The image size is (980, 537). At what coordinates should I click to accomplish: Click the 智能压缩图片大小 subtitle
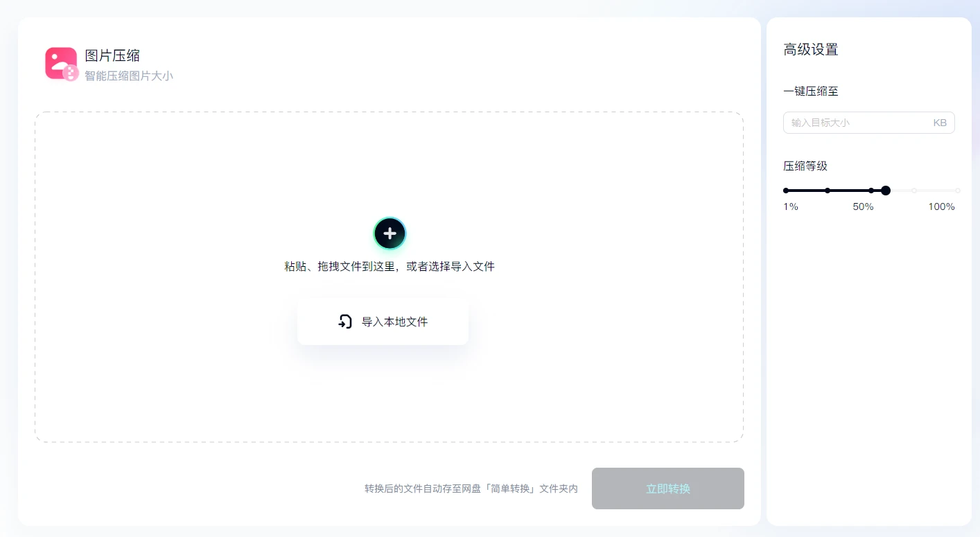(129, 76)
